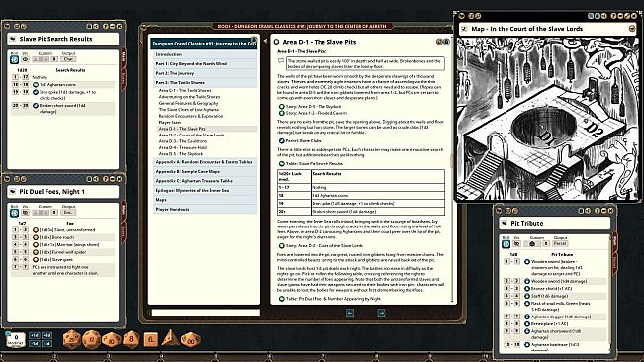Click the -2d dice chain button

(46, 344)
